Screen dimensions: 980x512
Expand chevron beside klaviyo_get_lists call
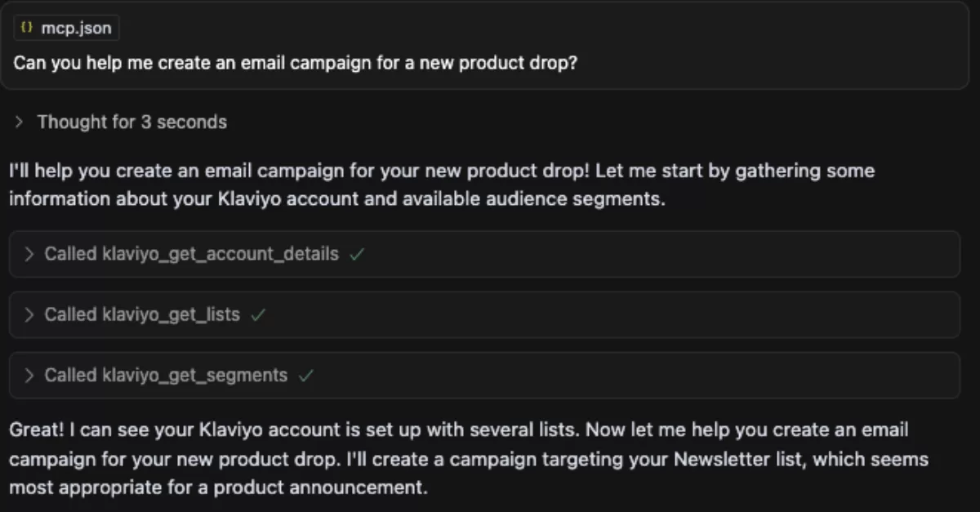[x=29, y=314]
